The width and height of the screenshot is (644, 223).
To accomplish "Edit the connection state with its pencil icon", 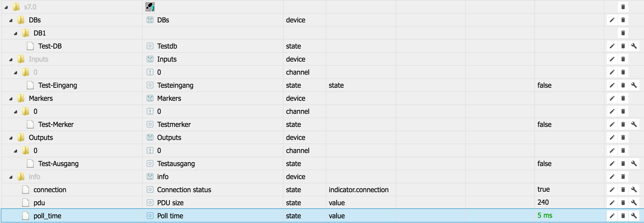I will tap(612, 190).
